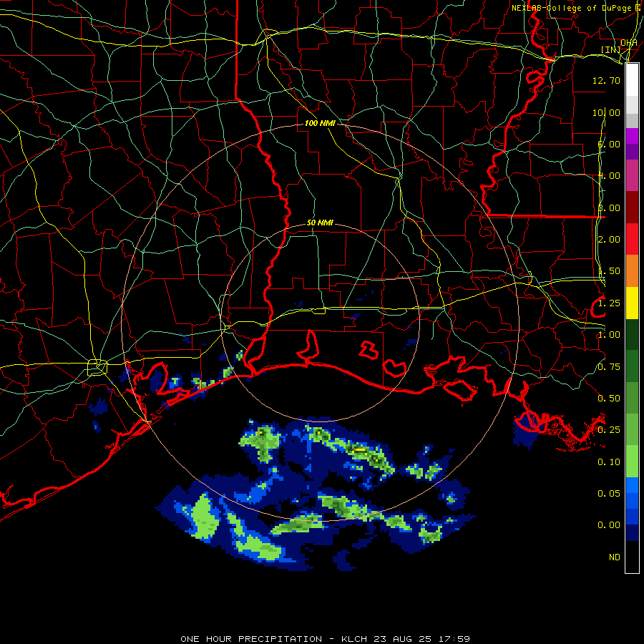Viewport: 644px width, 644px height.
Task: Click the 12.70 legend value
Action: (x=606, y=80)
